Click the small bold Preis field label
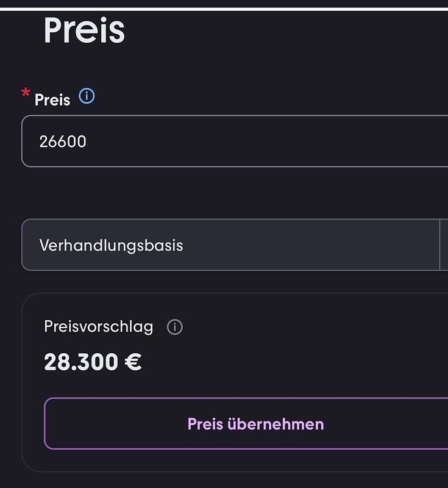 (x=52, y=100)
